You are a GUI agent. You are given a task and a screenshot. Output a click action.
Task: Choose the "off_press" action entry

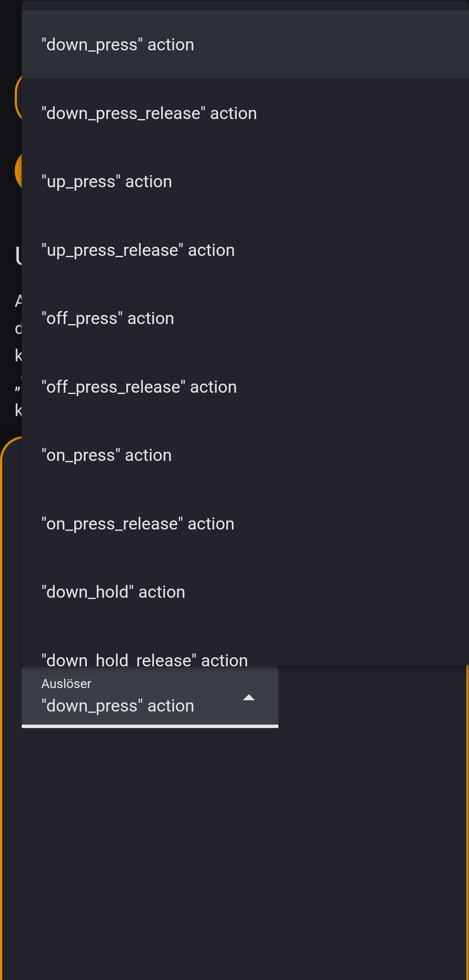(108, 318)
